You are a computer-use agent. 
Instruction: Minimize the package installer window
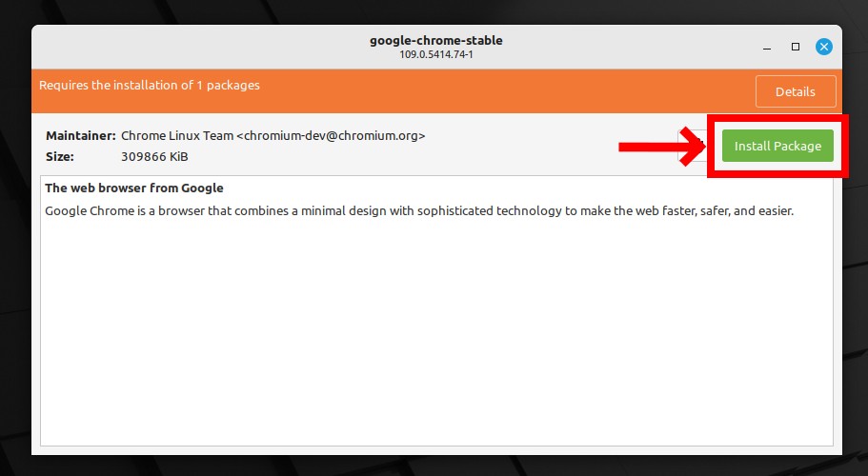(767, 47)
